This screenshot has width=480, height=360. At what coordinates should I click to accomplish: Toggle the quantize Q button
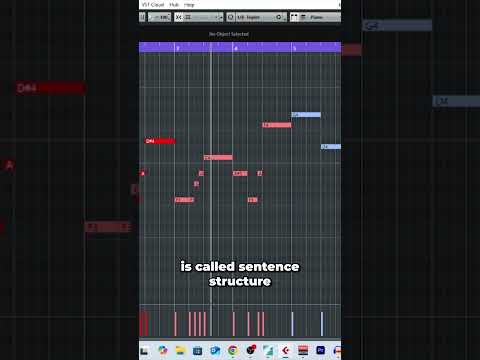click(230, 17)
